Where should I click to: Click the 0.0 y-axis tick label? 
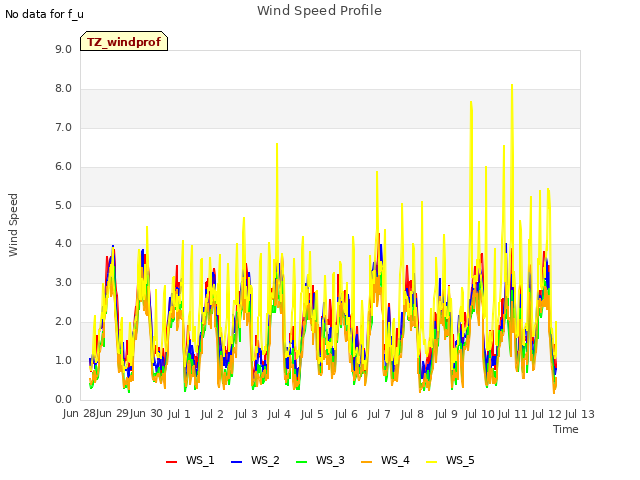point(63,400)
